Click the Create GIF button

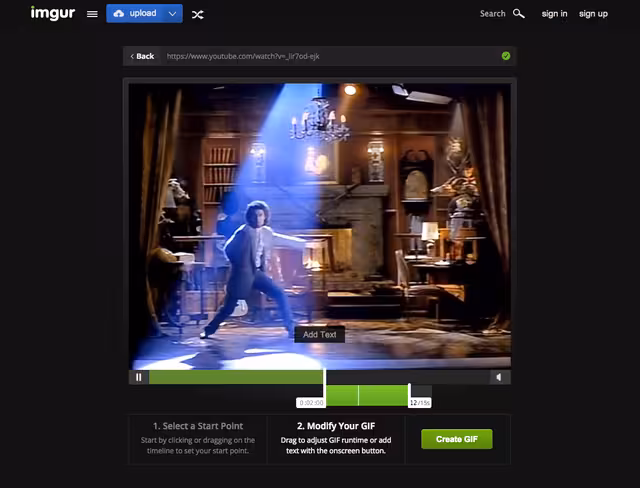point(457,439)
